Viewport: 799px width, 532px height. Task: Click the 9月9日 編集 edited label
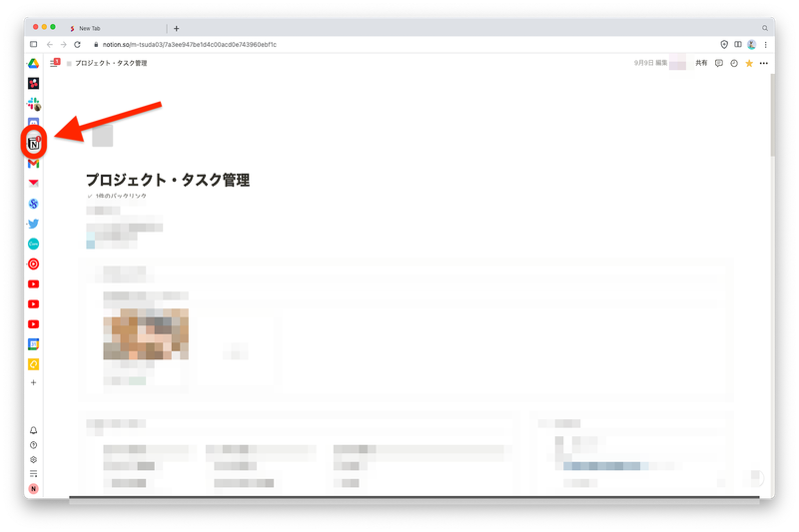(x=651, y=63)
